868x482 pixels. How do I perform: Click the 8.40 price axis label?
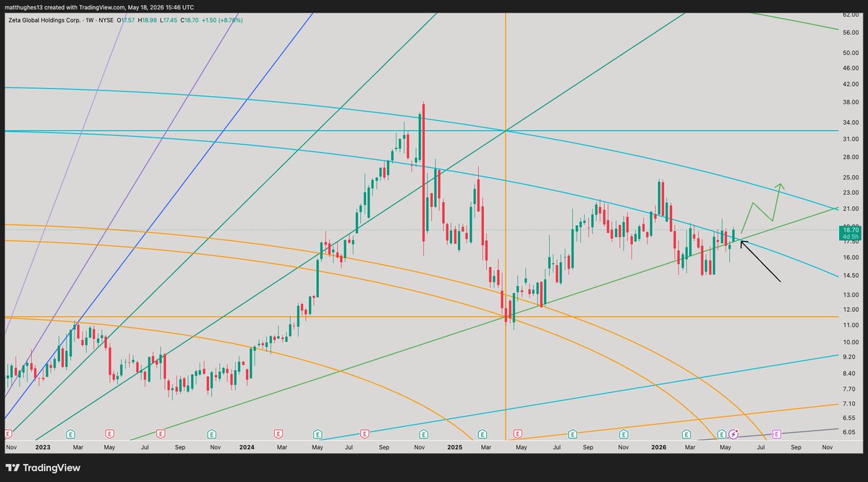tap(849, 373)
